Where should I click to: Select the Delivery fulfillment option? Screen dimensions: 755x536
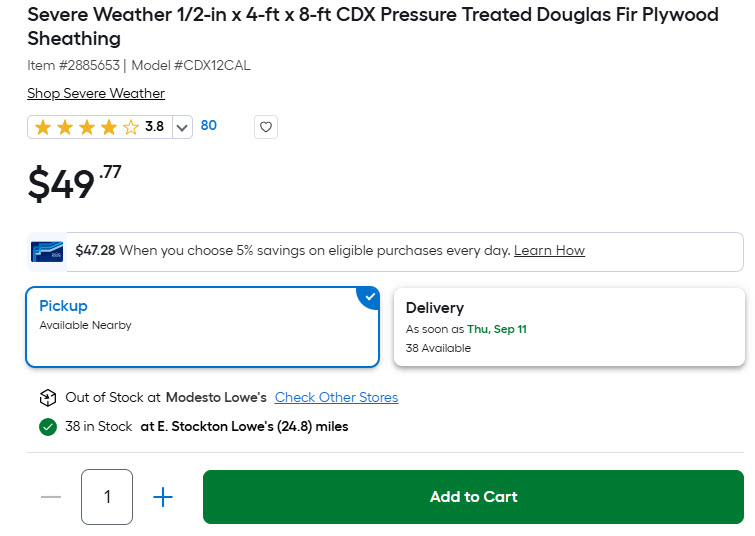[x=569, y=327]
